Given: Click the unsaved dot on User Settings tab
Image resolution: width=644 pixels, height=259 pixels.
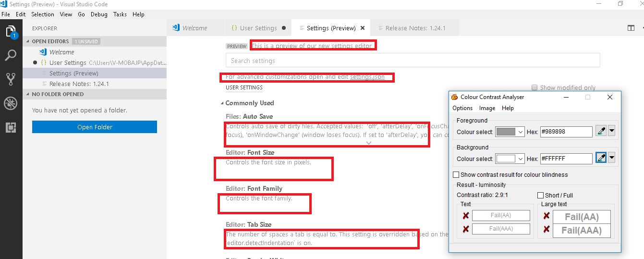Looking at the screenshot, I should [x=284, y=28].
